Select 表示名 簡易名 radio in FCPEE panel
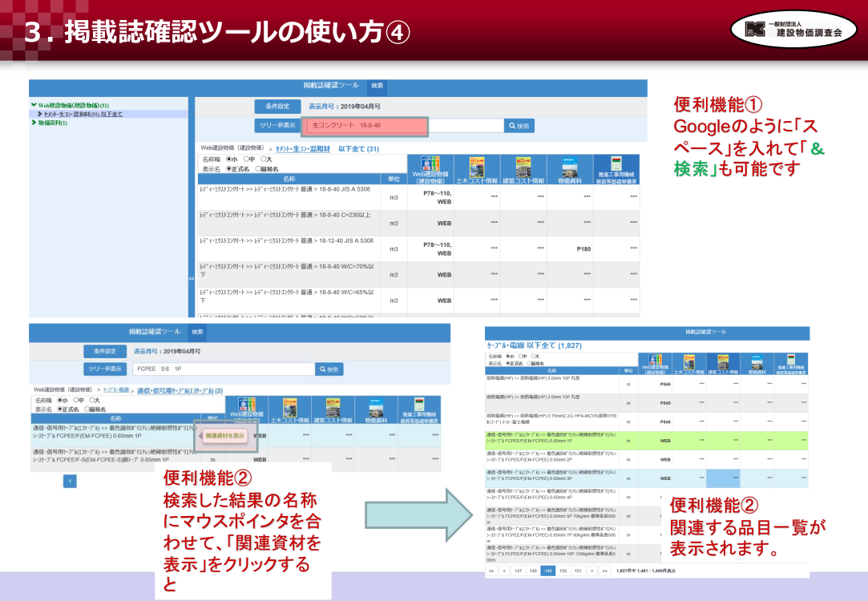This screenshot has height=601, width=868. [x=87, y=409]
